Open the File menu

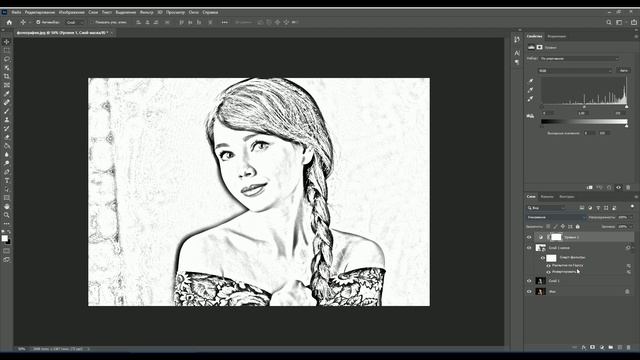point(16,12)
